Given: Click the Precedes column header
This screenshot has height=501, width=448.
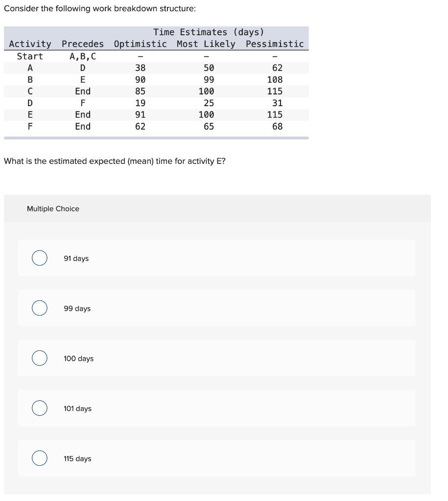Looking at the screenshot, I should 82,44.
